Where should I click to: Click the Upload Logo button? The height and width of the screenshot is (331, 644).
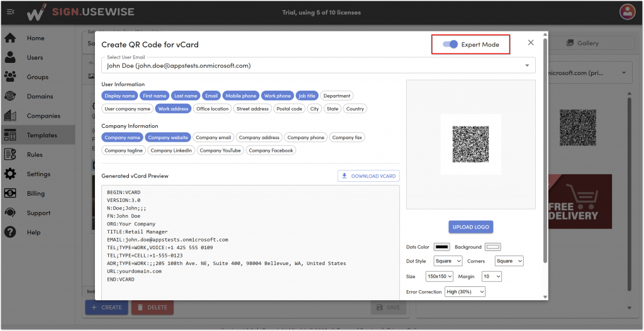[x=470, y=227]
